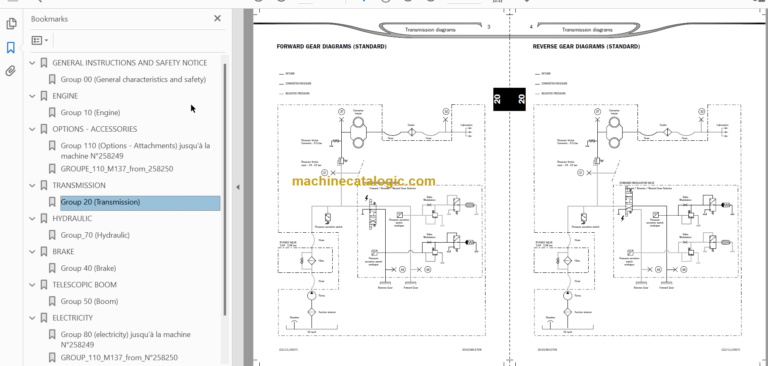Click bookmark icon beside Group_70 (Hydraulic)

point(52,235)
